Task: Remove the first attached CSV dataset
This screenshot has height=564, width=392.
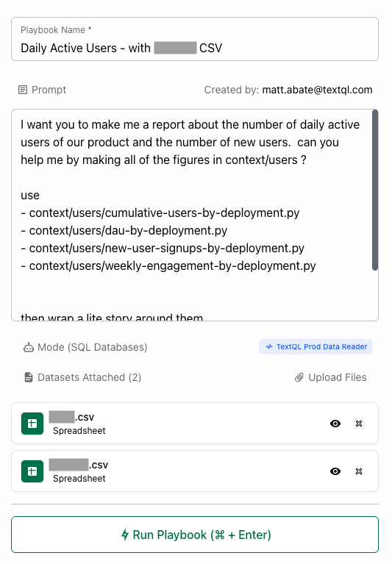Action: point(359,424)
